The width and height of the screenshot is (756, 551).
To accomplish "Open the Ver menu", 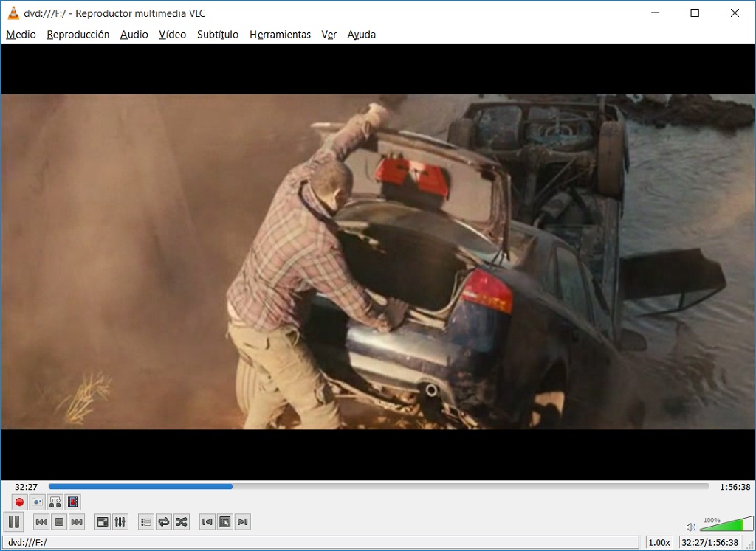I will coord(329,35).
